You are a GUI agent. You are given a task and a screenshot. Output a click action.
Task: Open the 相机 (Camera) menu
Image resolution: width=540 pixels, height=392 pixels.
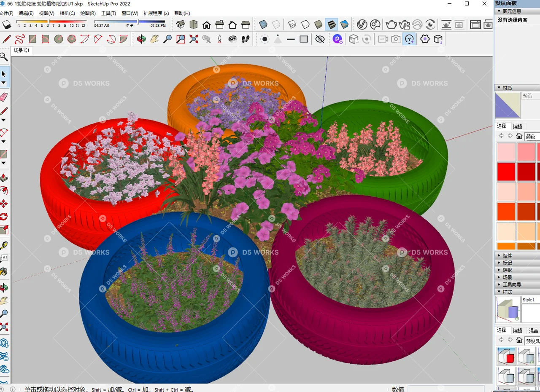(x=67, y=13)
